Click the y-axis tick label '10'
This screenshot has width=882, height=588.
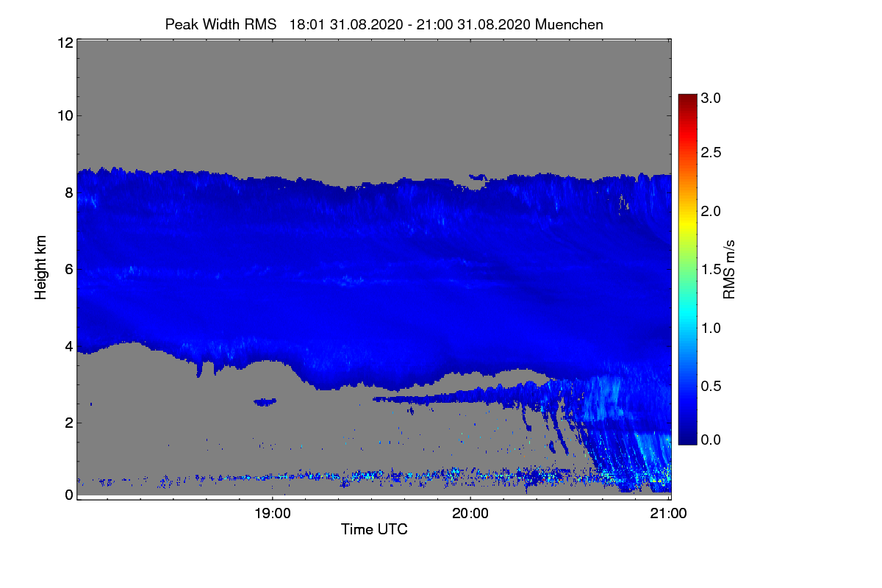64,115
